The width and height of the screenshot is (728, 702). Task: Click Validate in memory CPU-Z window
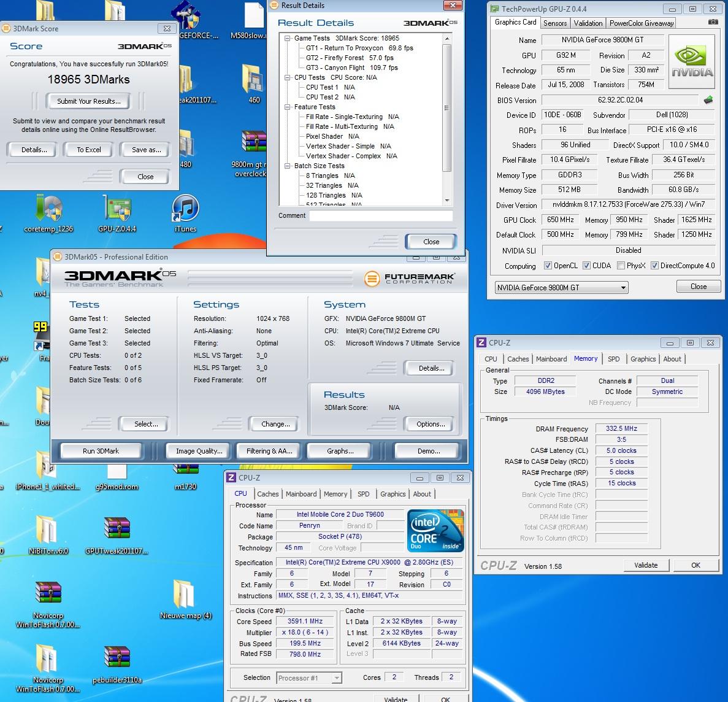point(646,565)
